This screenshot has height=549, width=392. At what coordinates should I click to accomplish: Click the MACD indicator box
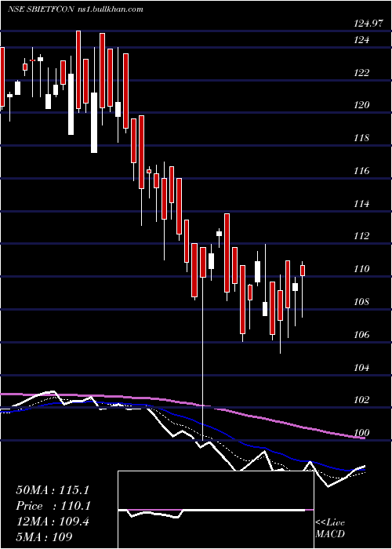pos(216,510)
